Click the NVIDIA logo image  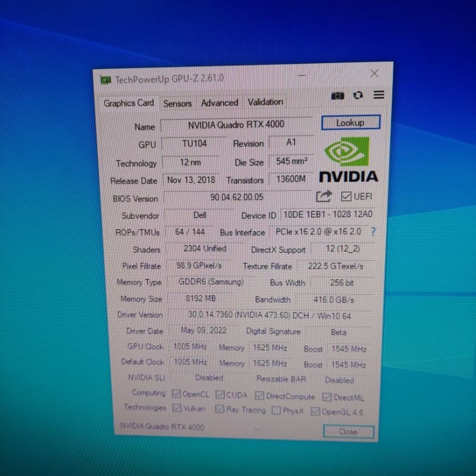pyautogui.click(x=349, y=159)
